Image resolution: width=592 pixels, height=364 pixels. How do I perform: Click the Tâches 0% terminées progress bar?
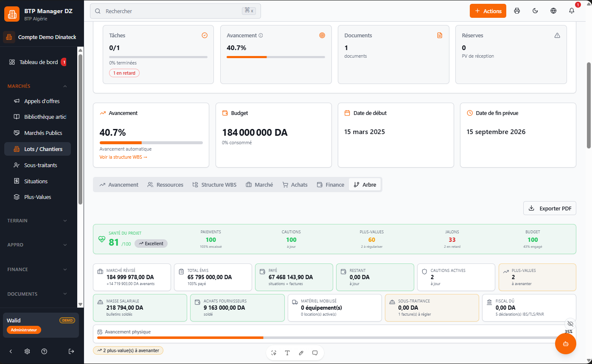(x=158, y=57)
